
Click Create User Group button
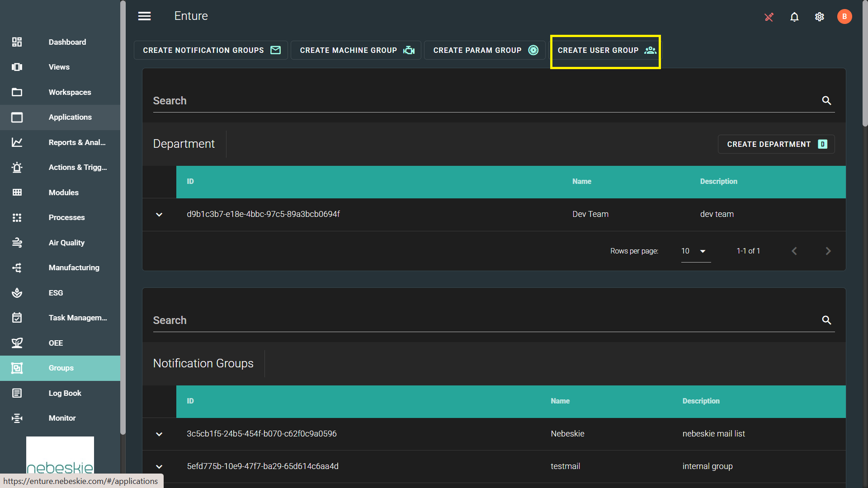point(605,50)
